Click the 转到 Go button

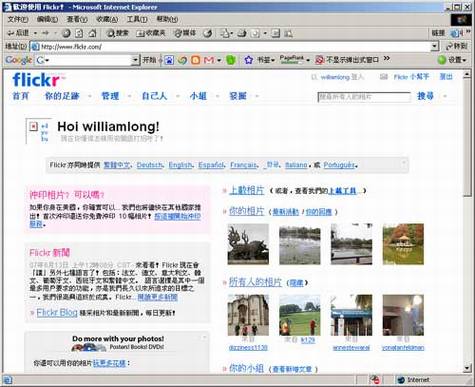(x=456, y=46)
